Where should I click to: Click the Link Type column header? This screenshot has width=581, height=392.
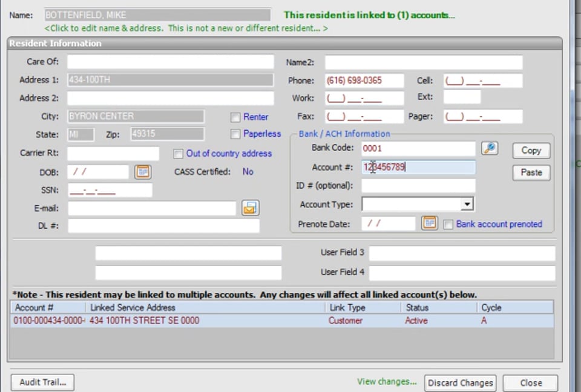pyautogui.click(x=363, y=307)
